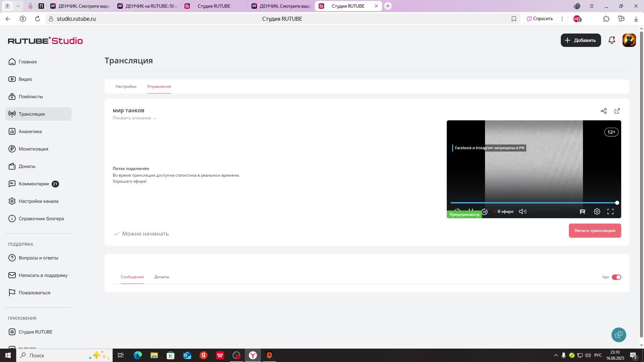Screen dimensions: 644x362
Task: Switch to the Донаты chat tab
Action: [162, 277]
